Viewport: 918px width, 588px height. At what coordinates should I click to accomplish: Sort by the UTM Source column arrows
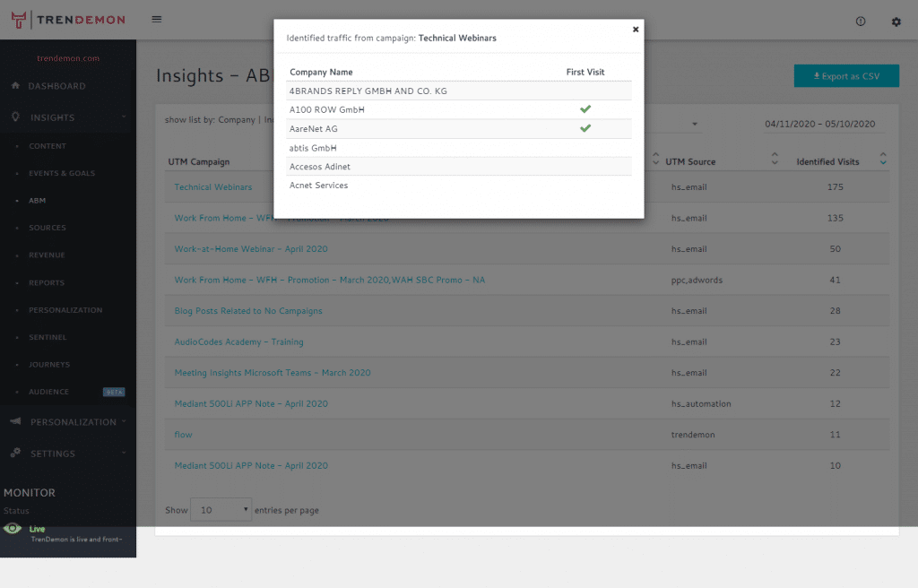775,159
